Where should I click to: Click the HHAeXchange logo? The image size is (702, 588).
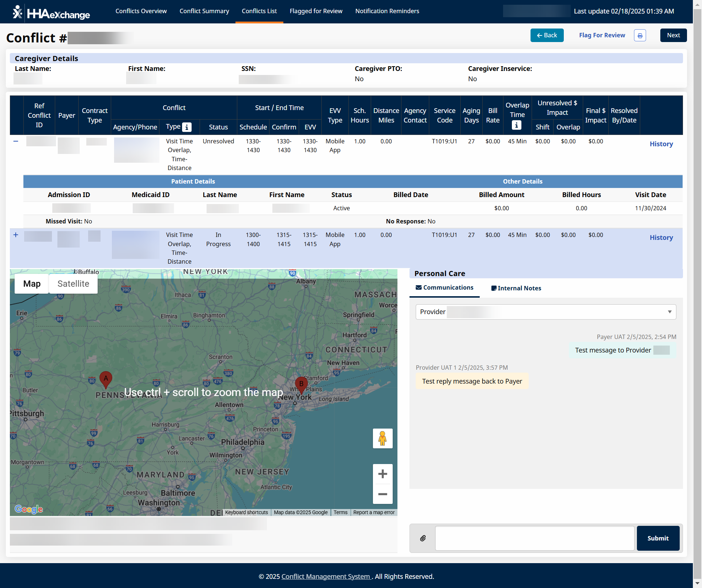click(51, 12)
